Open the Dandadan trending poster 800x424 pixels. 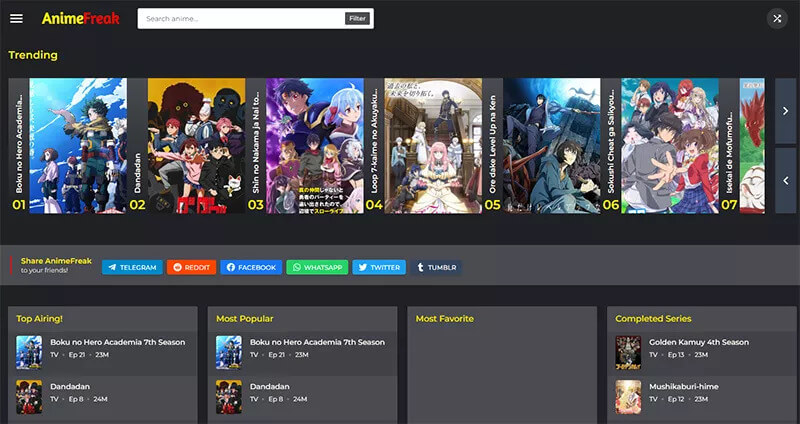coord(196,145)
